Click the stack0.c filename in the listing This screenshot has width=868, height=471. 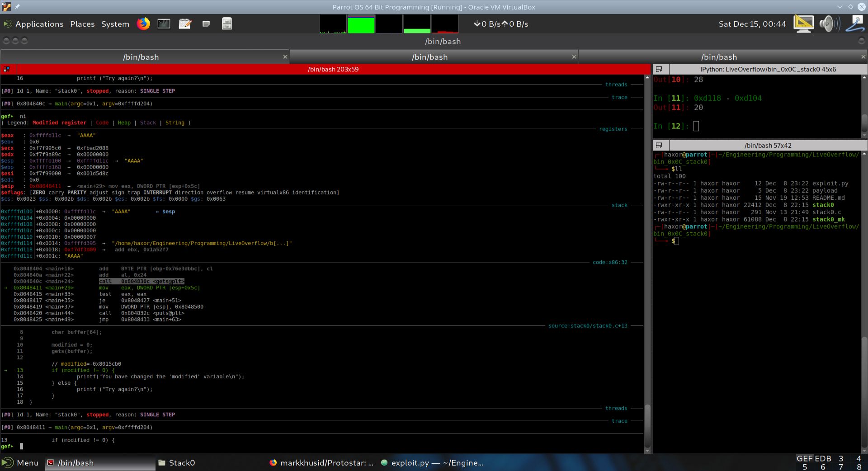tap(826, 212)
